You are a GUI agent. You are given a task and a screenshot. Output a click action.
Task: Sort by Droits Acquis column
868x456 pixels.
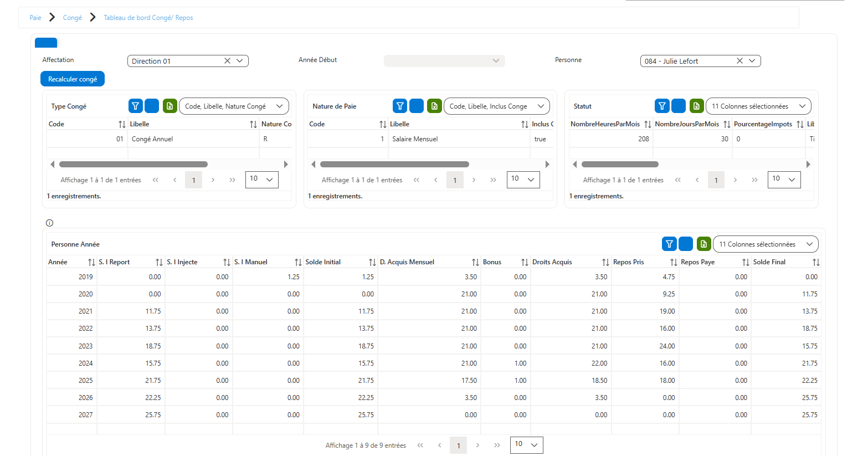pyautogui.click(x=605, y=262)
